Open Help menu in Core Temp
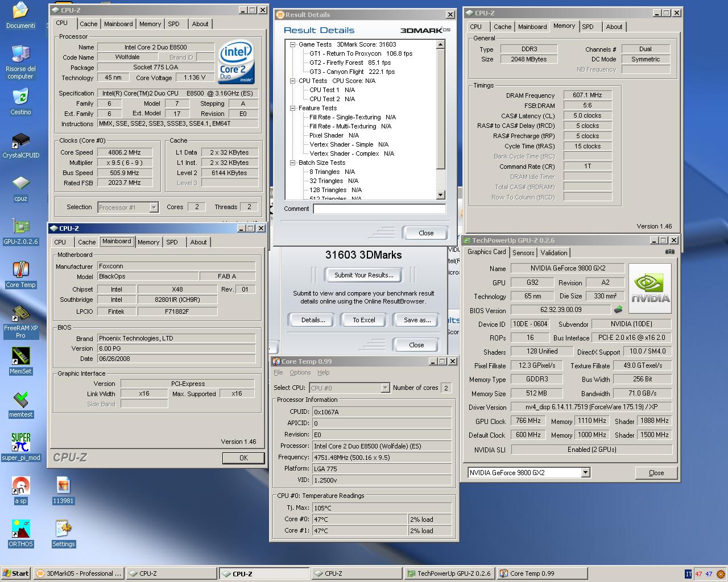Image resolution: width=728 pixels, height=582 pixels. pyautogui.click(x=323, y=372)
